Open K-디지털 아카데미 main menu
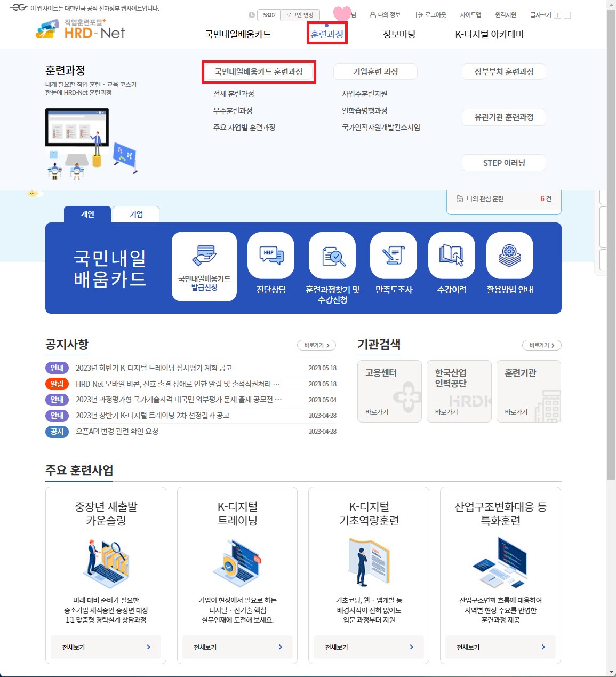Screen dimensions: 616x677 point(489,34)
